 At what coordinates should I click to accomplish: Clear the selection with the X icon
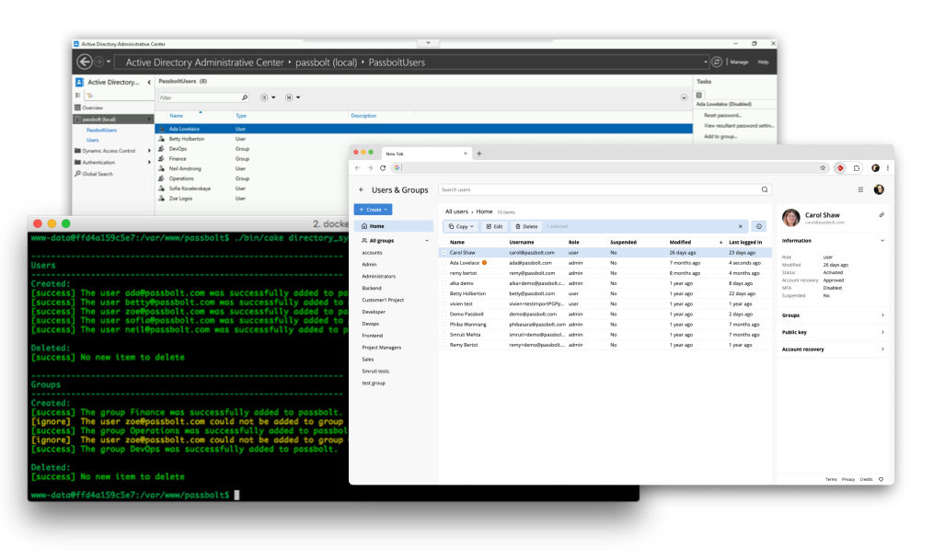(x=740, y=226)
